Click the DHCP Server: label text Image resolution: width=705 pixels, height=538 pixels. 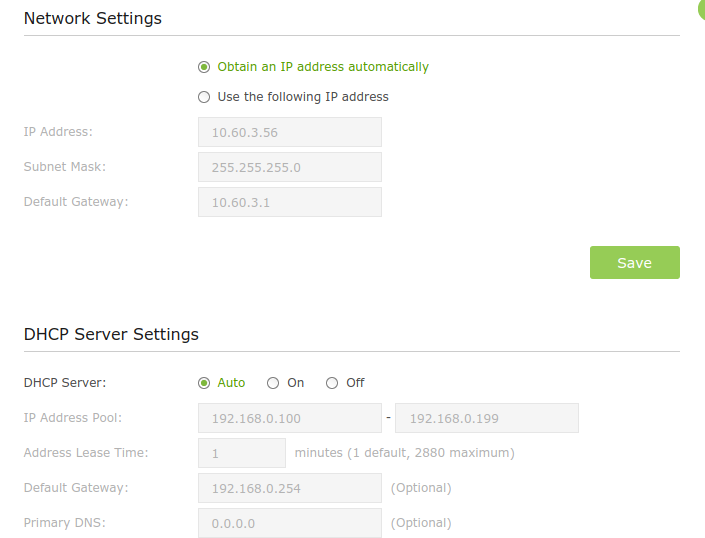[65, 383]
